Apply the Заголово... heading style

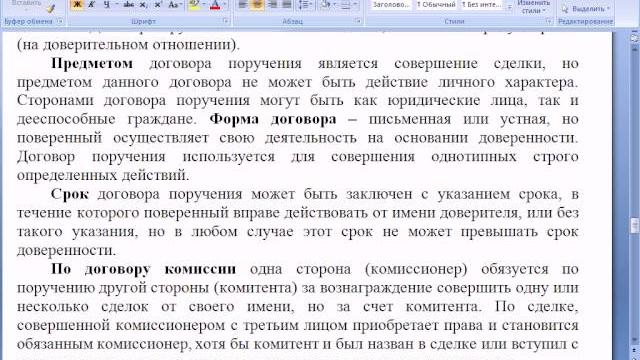(391, 5)
